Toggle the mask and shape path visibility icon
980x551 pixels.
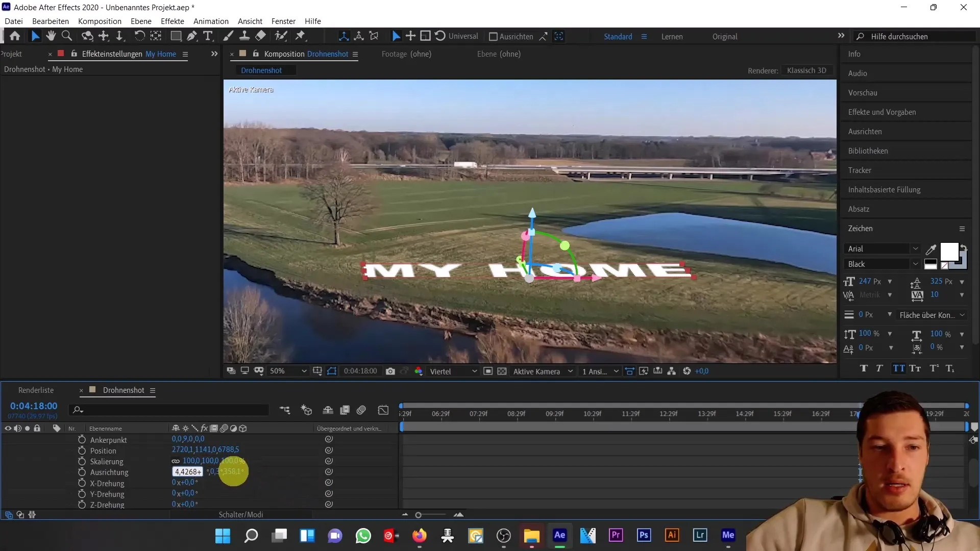pos(332,371)
